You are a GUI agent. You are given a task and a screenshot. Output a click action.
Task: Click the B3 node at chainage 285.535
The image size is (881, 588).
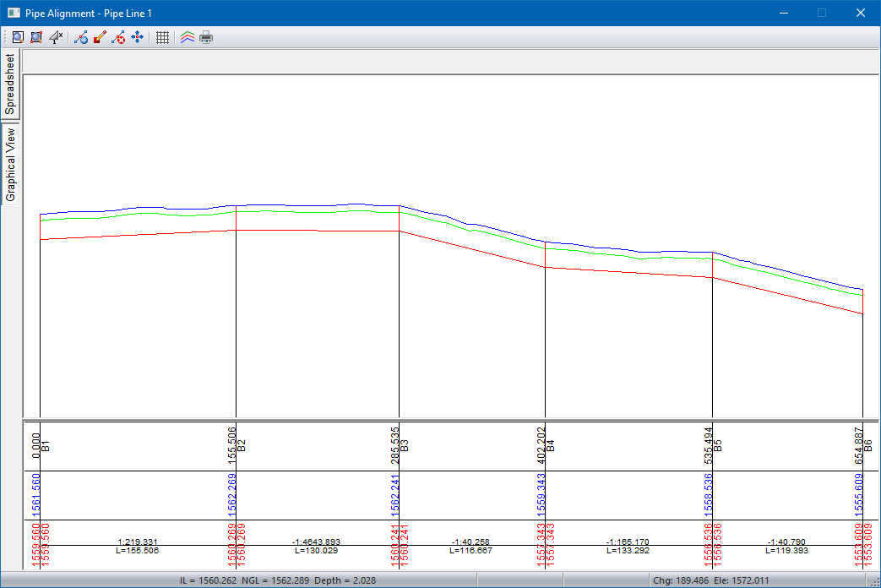click(x=405, y=444)
